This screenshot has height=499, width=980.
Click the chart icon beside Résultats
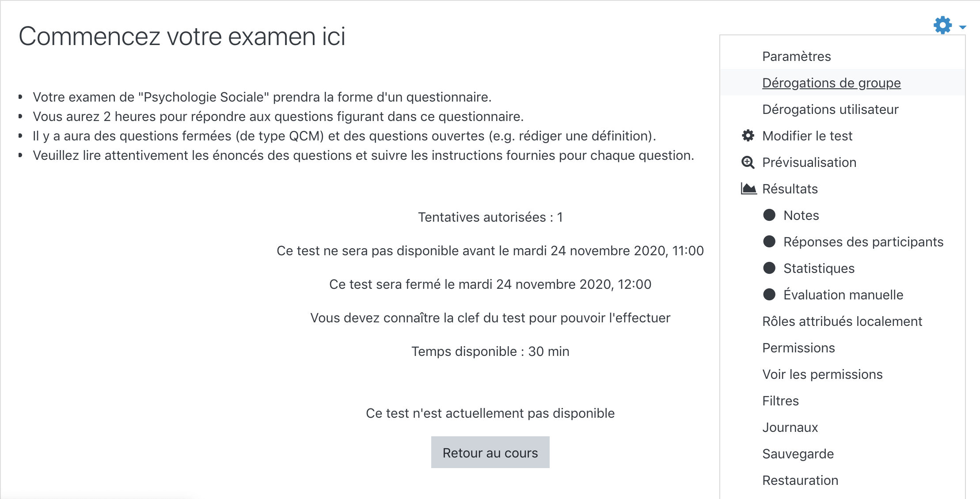point(748,189)
